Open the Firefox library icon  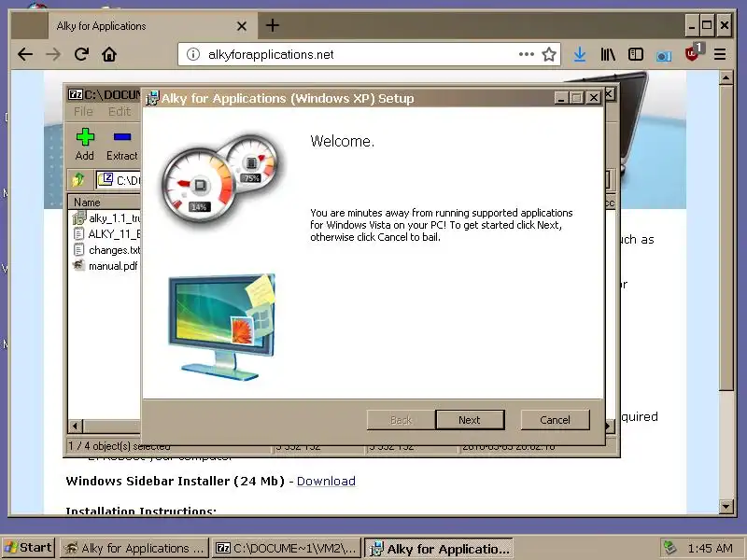[608, 54]
